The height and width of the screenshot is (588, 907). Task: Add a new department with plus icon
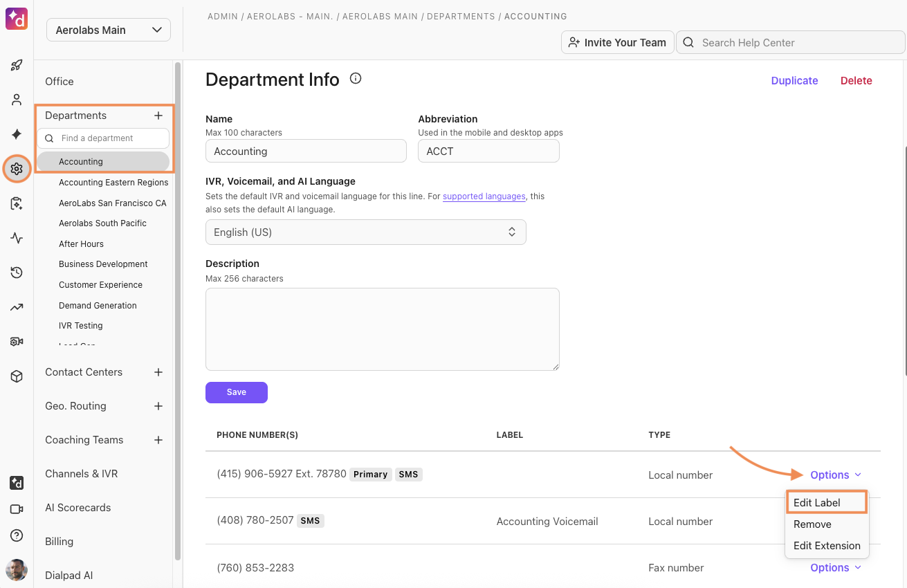coord(158,116)
